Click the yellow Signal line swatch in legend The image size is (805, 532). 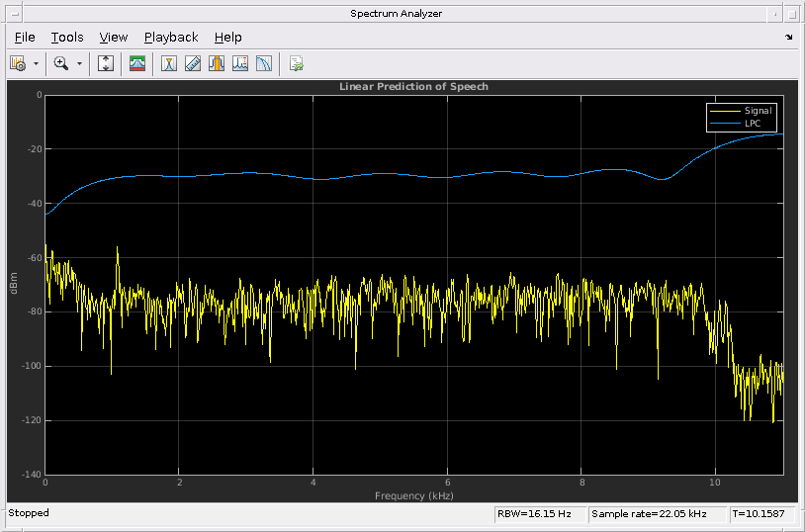point(725,111)
